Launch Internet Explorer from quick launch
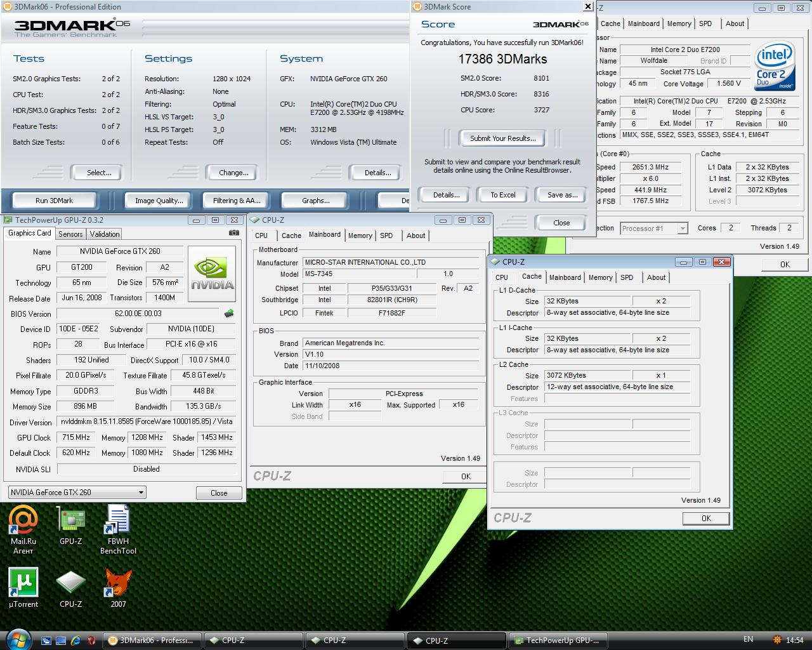 (x=75, y=640)
